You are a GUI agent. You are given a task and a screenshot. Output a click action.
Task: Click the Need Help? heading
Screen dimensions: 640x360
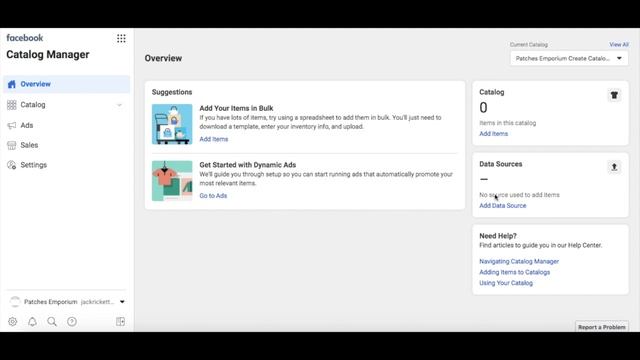[498, 236]
